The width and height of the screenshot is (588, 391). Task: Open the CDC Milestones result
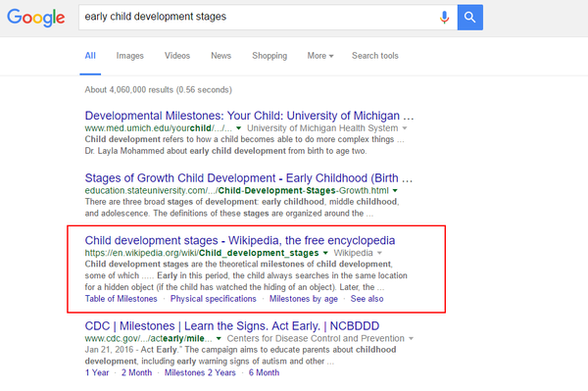point(232,325)
